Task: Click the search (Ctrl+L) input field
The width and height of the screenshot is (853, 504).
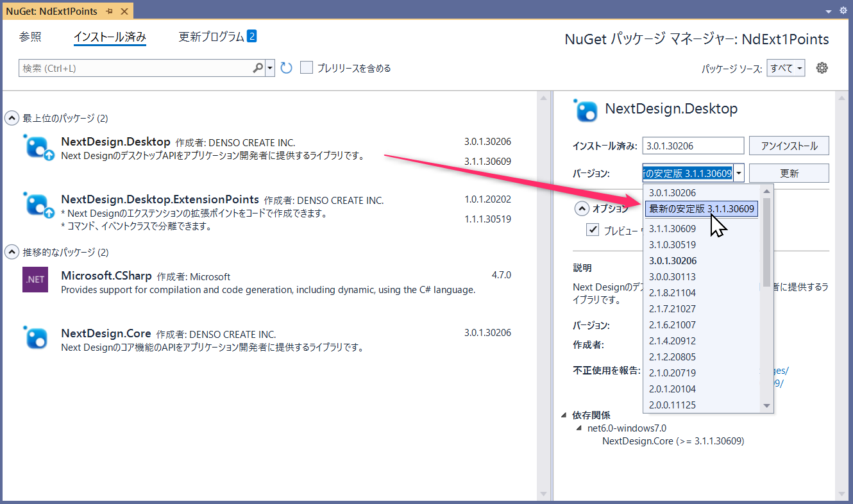Action: tap(135, 68)
